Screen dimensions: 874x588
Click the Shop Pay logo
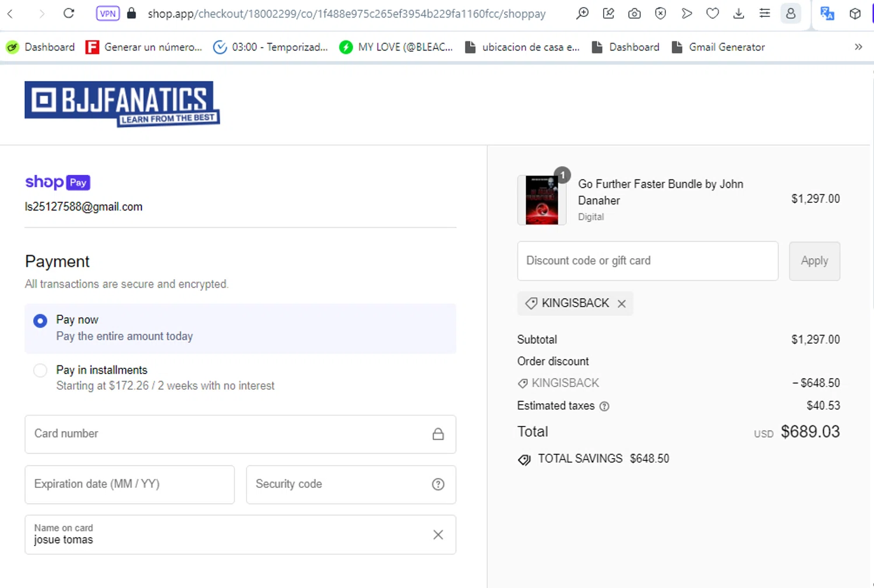click(58, 182)
